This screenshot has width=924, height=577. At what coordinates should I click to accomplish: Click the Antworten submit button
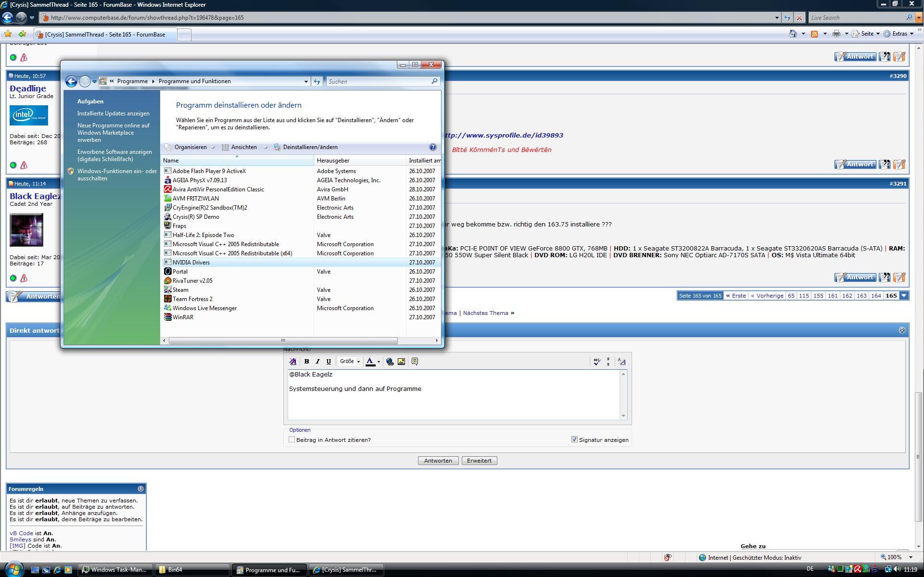tap(438, 461)
